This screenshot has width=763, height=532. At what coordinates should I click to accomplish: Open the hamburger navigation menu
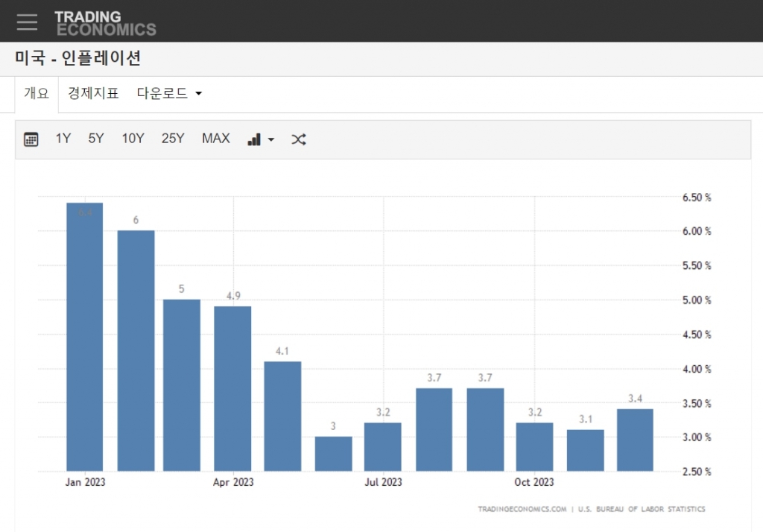[27, 22]
